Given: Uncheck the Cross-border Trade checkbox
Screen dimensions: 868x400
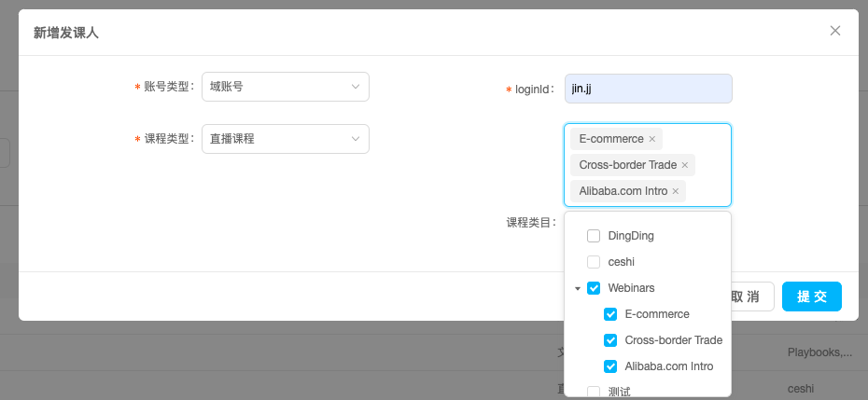Looking at the screenshot, I should coord(610,340).
